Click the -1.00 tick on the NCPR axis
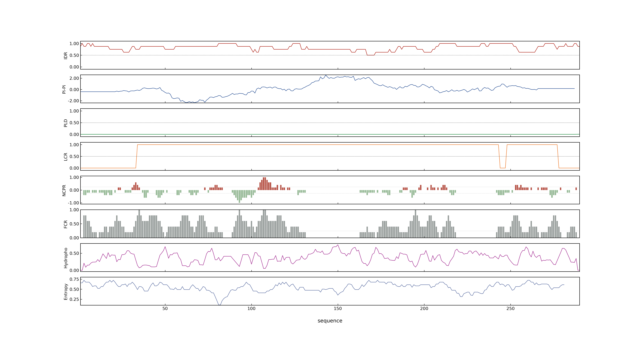Screen dimensions: 644x343 [x=73, y=203]
